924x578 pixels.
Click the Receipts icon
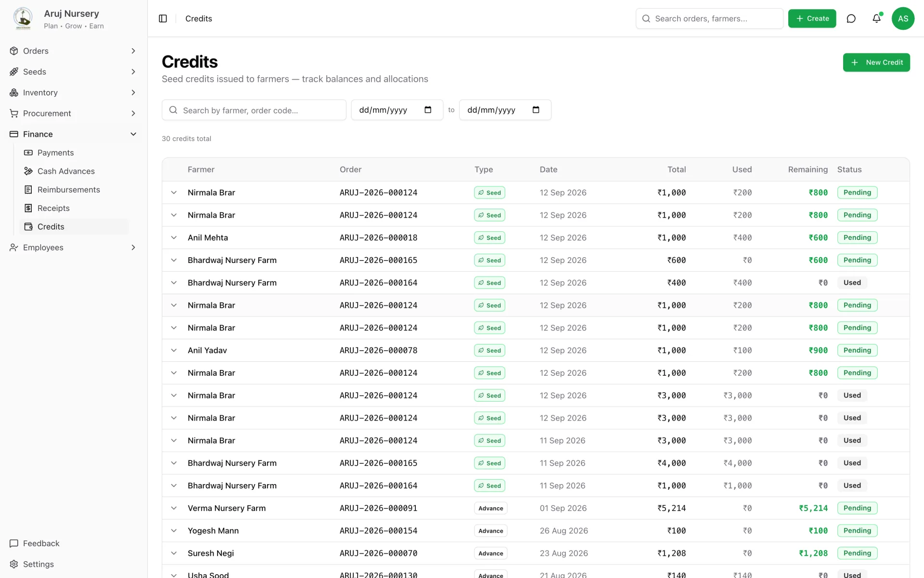pos(28,208)
